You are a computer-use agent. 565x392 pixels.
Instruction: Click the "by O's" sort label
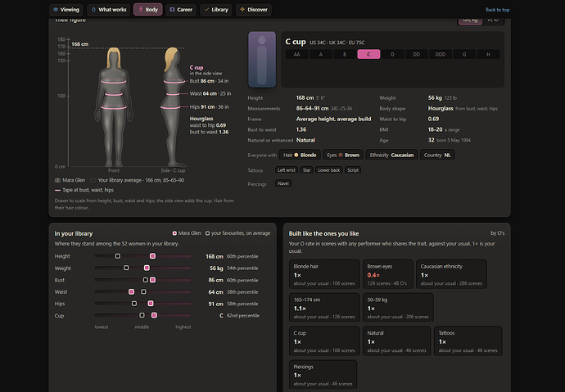click(x=497, y=233)
